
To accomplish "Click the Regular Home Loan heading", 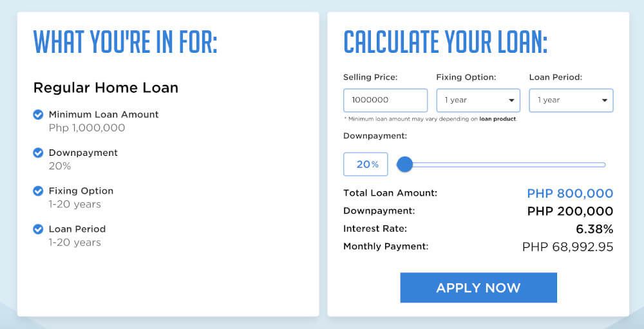I will (x=106, y=88).
